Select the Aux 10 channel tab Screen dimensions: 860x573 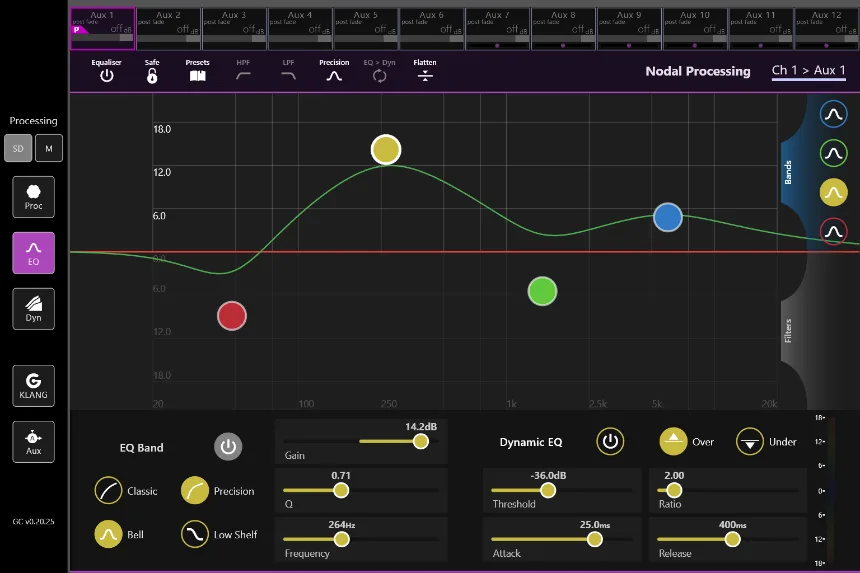(x=695, y=29)
